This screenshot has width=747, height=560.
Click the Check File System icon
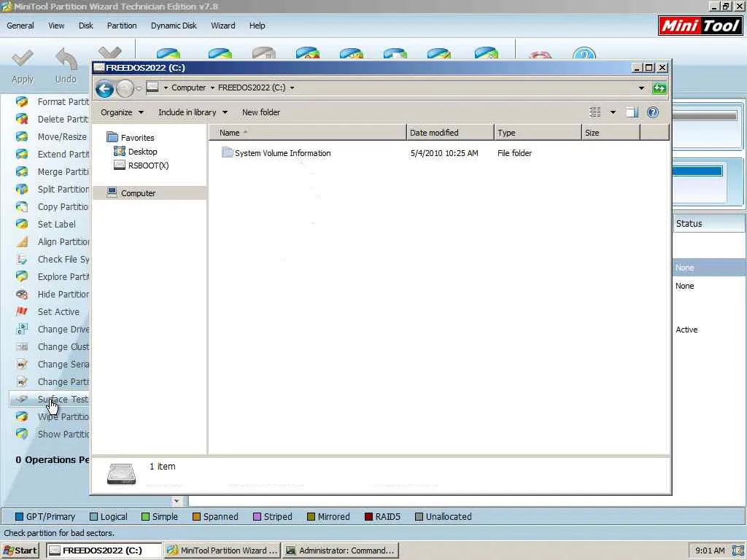pos(22,259)
